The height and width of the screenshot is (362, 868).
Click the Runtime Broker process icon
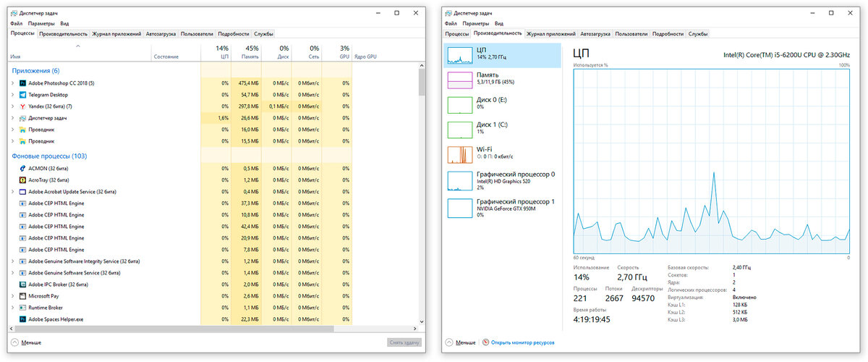23,308
